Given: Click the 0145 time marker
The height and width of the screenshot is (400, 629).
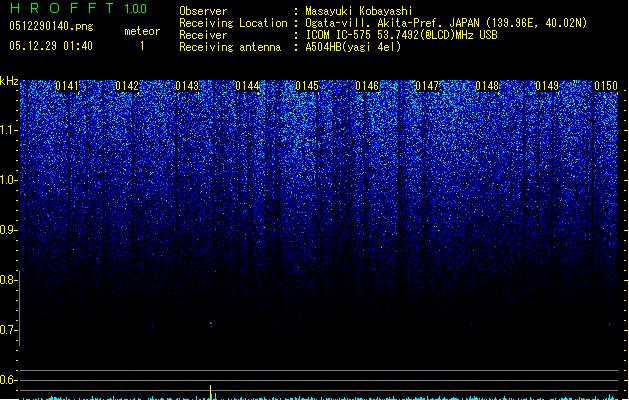Looking at the screenshot, I should coord(307,86).
